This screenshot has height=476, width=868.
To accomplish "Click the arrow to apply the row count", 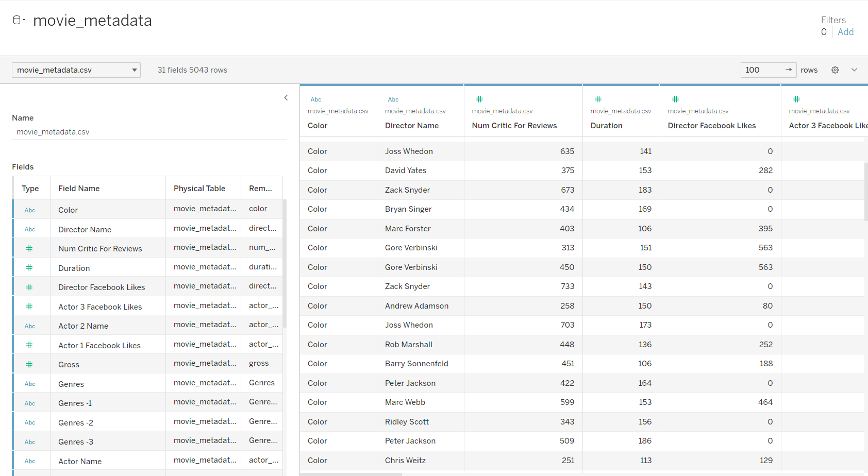I will (788, 70).
